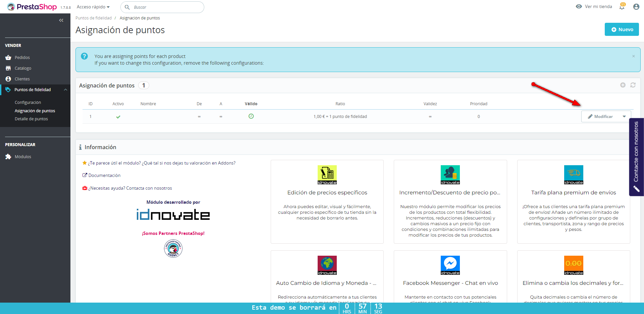Click the Facebook Messenger module icon

point(450,265)
